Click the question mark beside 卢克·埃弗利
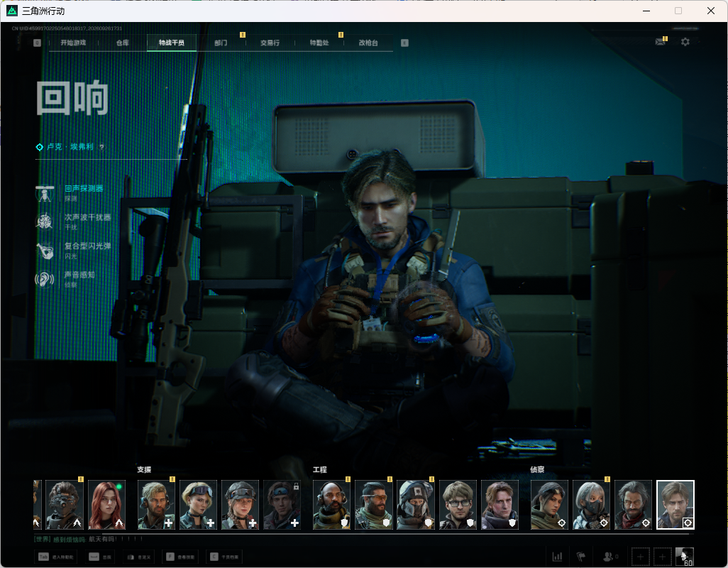Viewport: 728px width, 568px height. 101,147
